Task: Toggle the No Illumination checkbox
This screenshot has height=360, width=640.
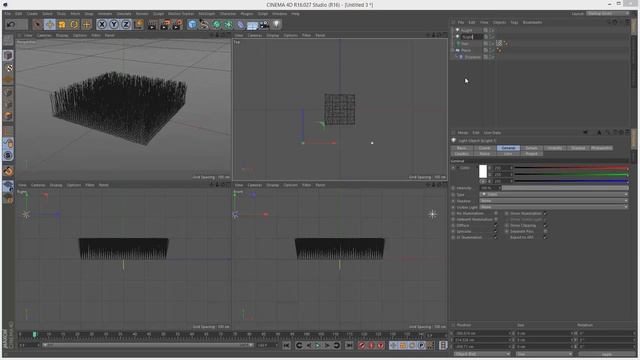Action: point(496,213)
